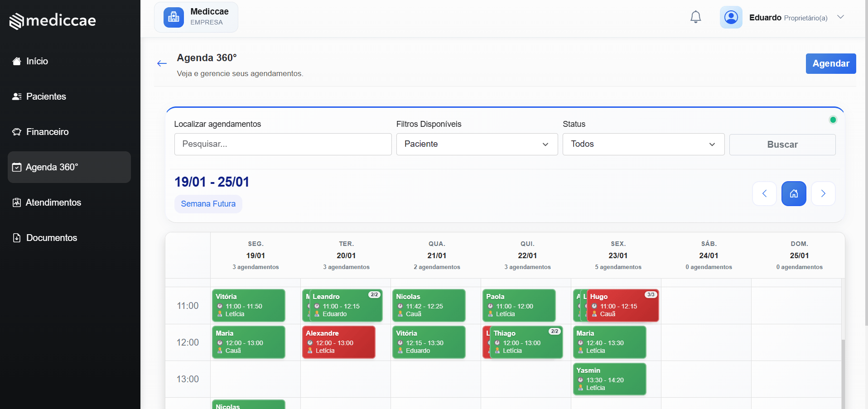Open Pacientes in the sidebar

tap(46, 96)
